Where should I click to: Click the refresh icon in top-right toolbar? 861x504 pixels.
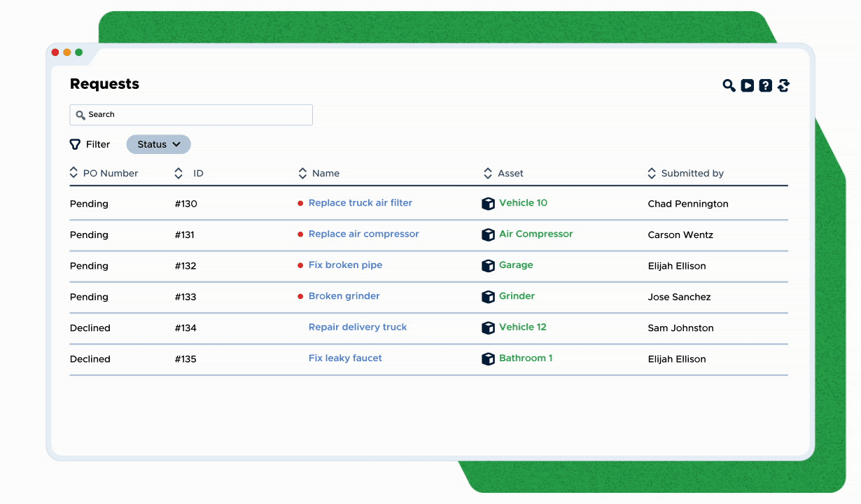(783, 85)
